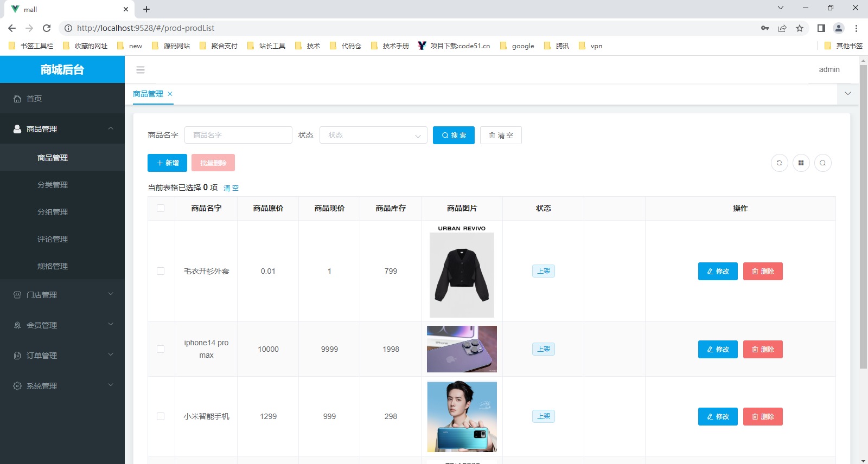Click the gear icon beside 系统管理

click(17, 386)
